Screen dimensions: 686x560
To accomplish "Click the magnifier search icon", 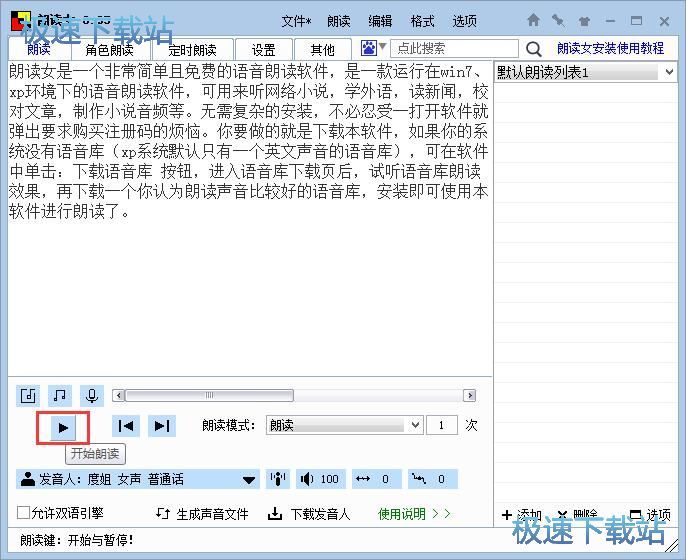I will tap(533, 49).
